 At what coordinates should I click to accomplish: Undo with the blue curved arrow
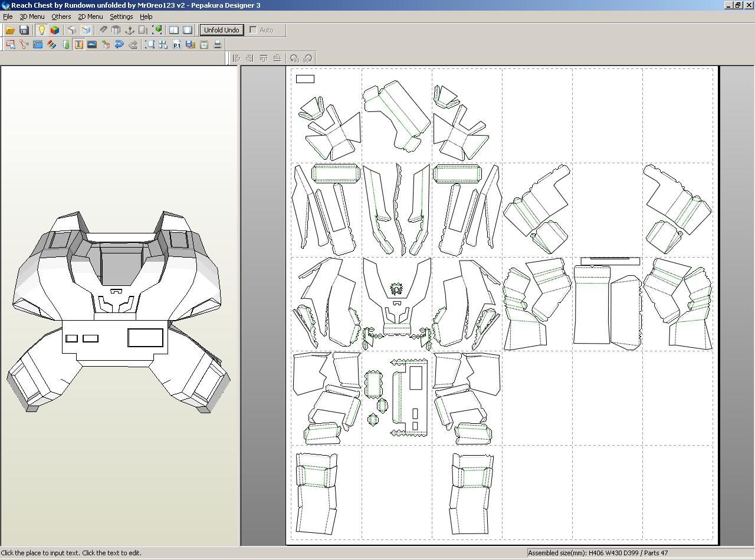(x=119, y=44)
